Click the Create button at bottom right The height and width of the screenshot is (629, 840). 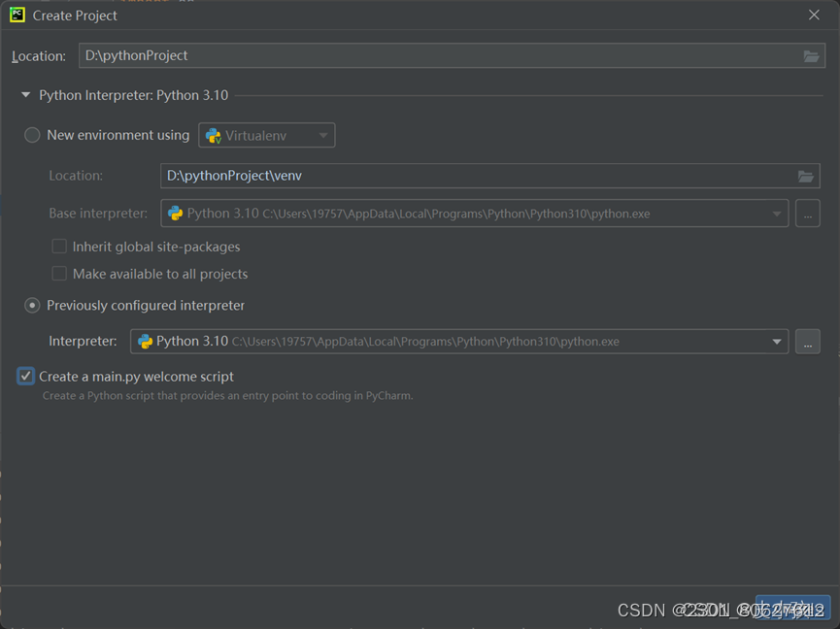[x=792, y=608]
